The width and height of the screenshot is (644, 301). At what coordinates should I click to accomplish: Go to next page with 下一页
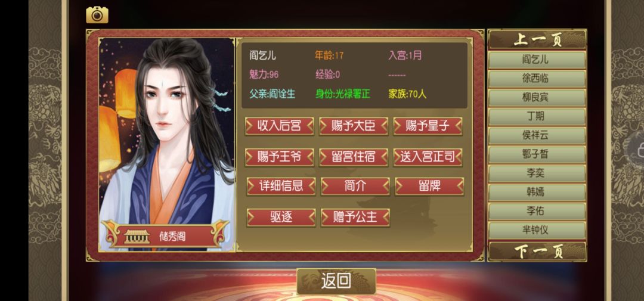point(537,252)
